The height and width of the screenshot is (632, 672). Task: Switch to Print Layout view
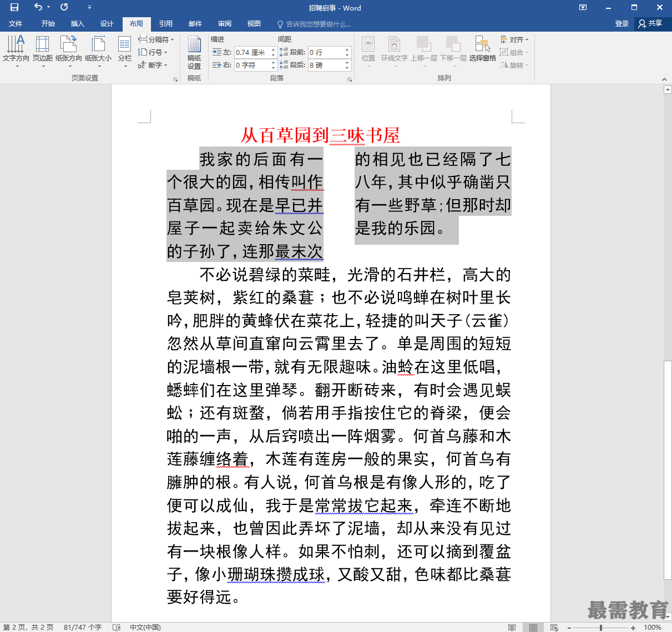[x=533, y=628]
